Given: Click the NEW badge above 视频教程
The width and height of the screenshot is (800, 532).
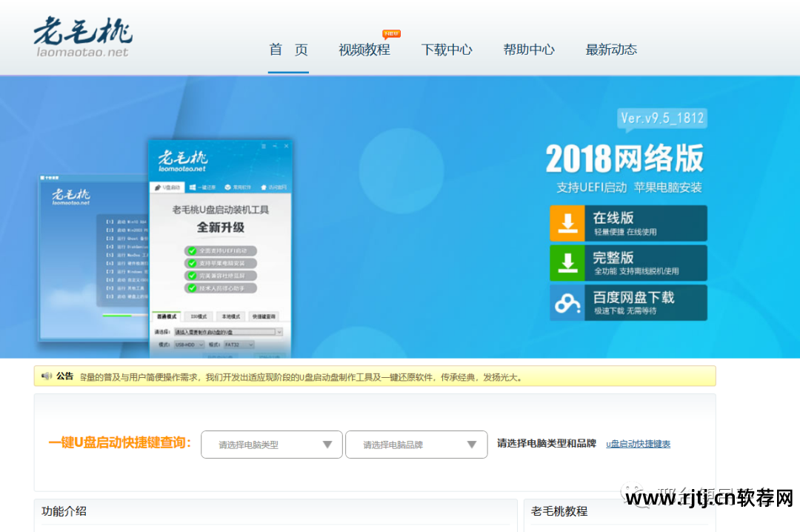Looking at the screenshot, I should 391,33.
